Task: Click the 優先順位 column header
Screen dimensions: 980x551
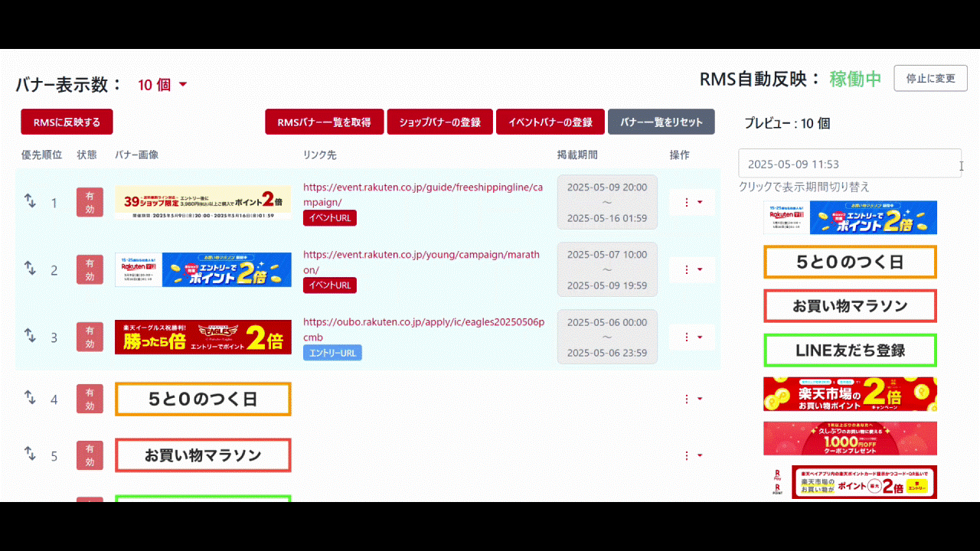Action: click(x=41, y=155)
